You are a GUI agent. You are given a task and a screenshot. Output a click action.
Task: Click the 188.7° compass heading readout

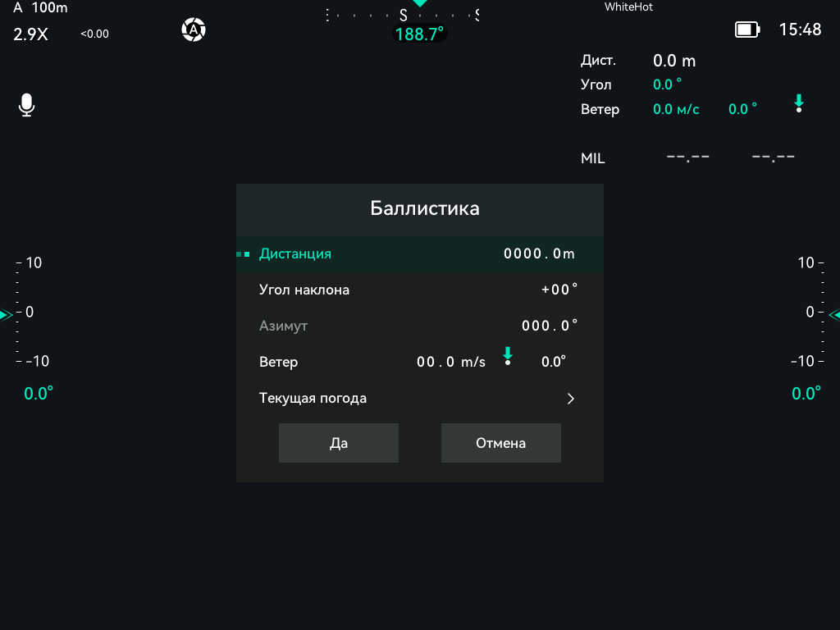click(x=419, y=34)
